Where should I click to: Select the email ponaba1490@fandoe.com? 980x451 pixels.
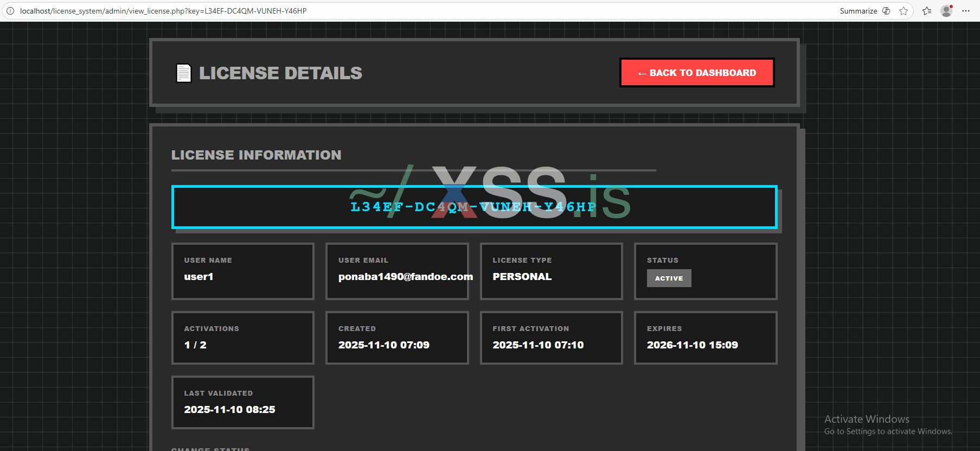(406, 277)
